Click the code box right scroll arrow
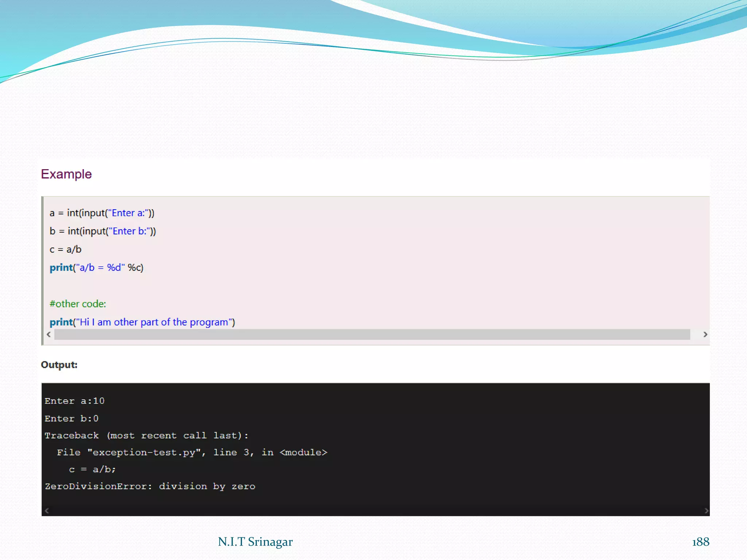The height and width of the screenshot is (560, 747). [705, 334]
